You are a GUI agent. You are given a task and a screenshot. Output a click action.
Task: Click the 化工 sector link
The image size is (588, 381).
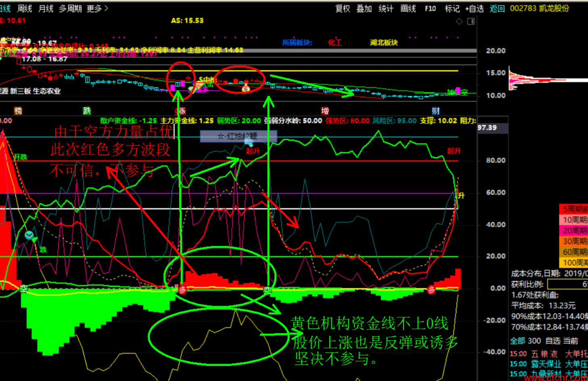334,42
